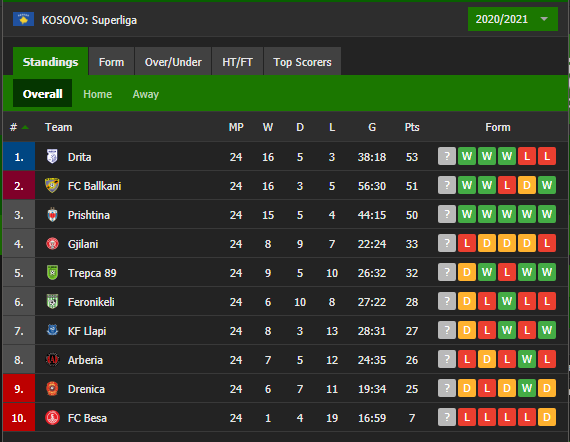Click the Kosovo flag icon
This screenshot has height=442, width=570.
(23, 19)
